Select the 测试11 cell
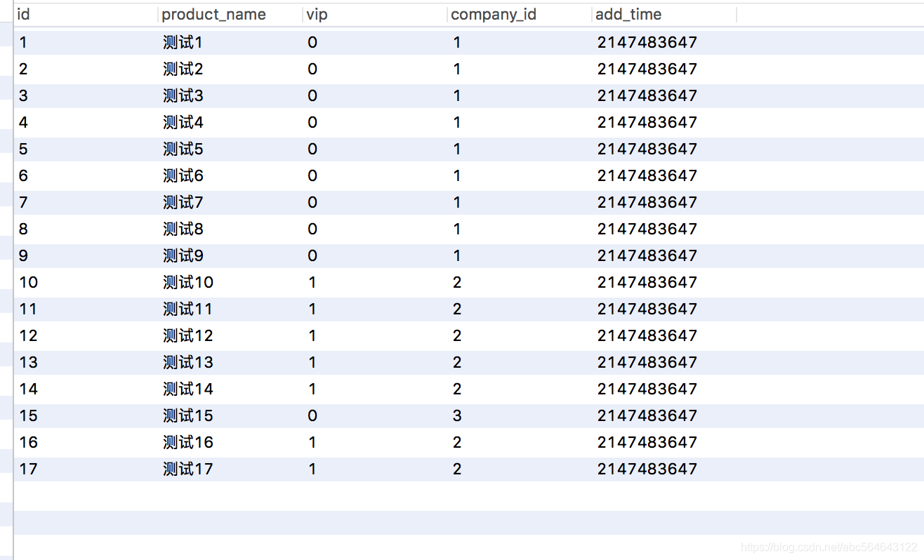924x560 pixels. point(187,309)
